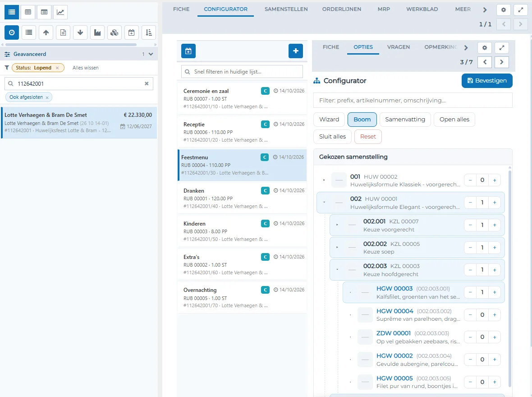532x397 pixels.
Task: Open the line chart view icon
Action: tap(60, 12)
